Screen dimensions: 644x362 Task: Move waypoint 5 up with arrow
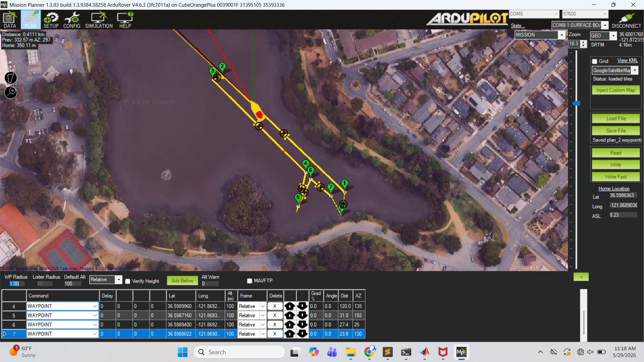click(290, 315)
